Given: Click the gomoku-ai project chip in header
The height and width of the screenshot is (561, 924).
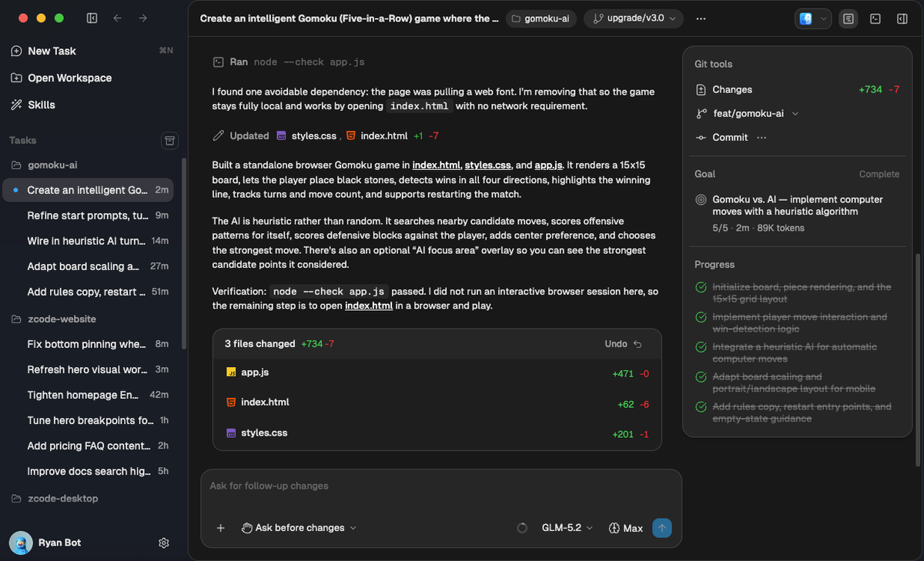Looking at the screenshot, I should [541, 18].
